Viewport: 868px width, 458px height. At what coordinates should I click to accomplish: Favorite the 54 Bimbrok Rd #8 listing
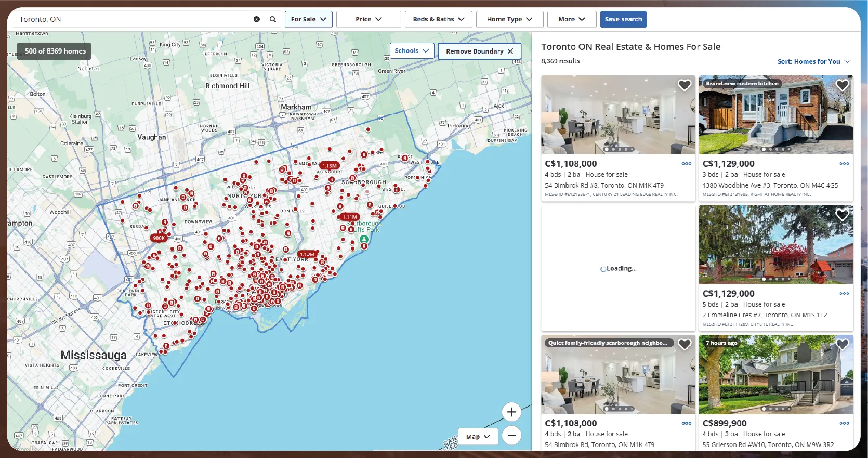[x=685, y=85]
